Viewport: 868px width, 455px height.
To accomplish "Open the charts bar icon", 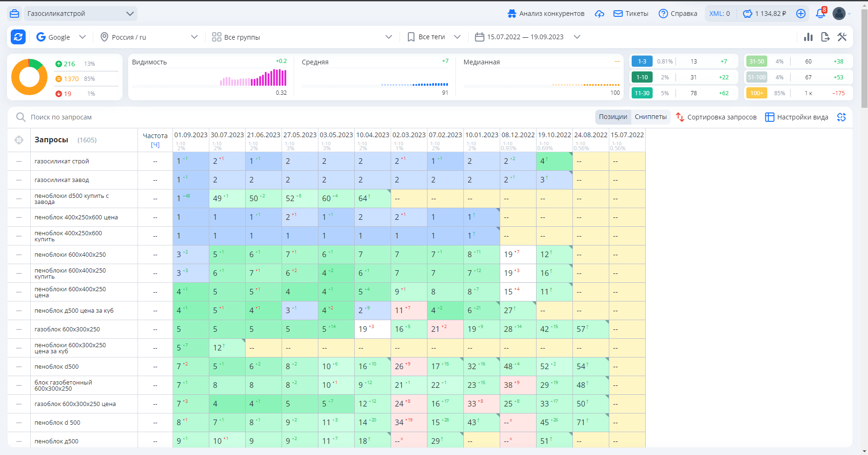I will pyautogui.click(x=808, y=37).
